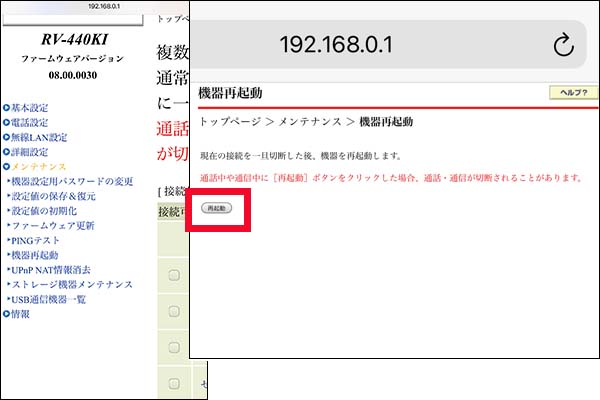This screenshot has height=400, width=600.
Task: Click the reload icon in address bar
Action: tap(563, 45)
